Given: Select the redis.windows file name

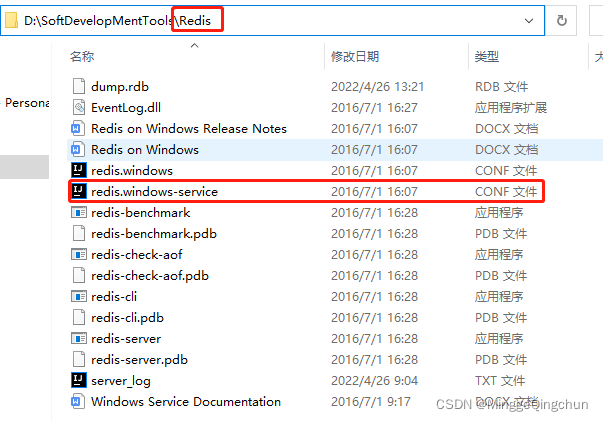Looking at the screenshot, I should tap(132, 170).
